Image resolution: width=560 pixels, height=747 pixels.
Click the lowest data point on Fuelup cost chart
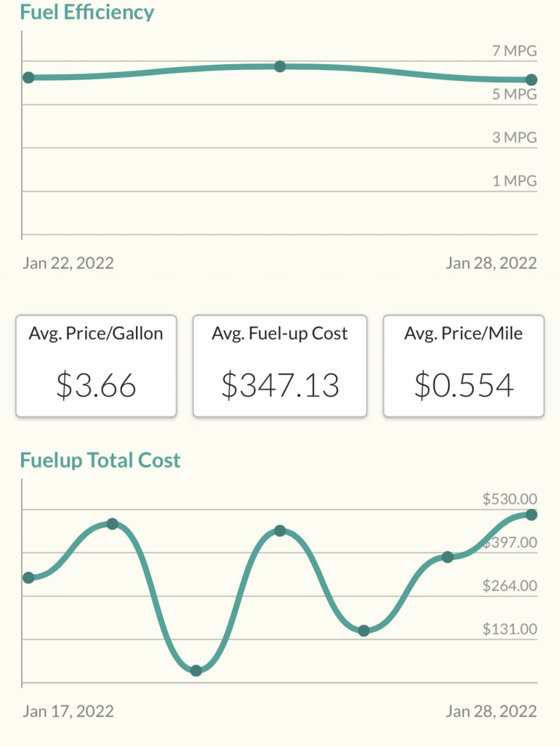196,671
